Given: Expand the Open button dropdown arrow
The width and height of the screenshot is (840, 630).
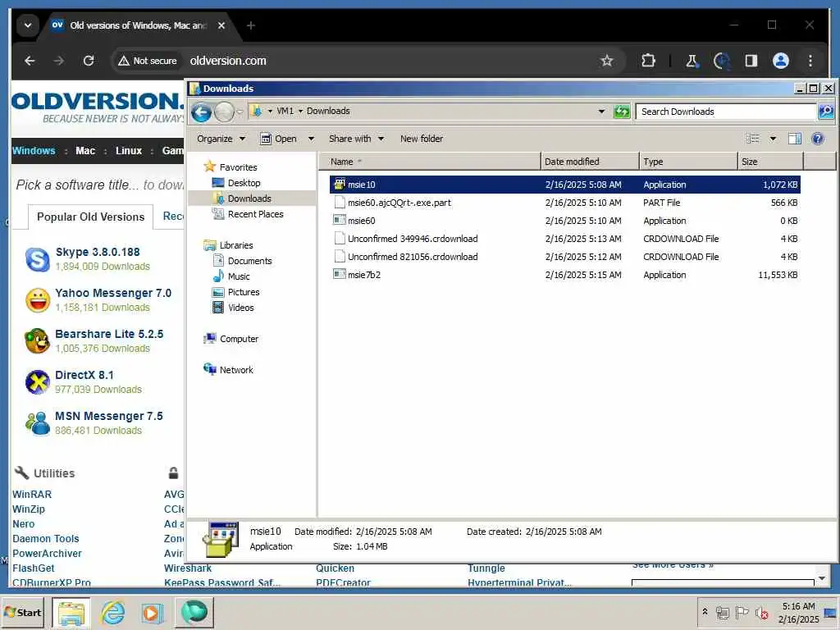Looking at the screenshot, I should [311, 139].
